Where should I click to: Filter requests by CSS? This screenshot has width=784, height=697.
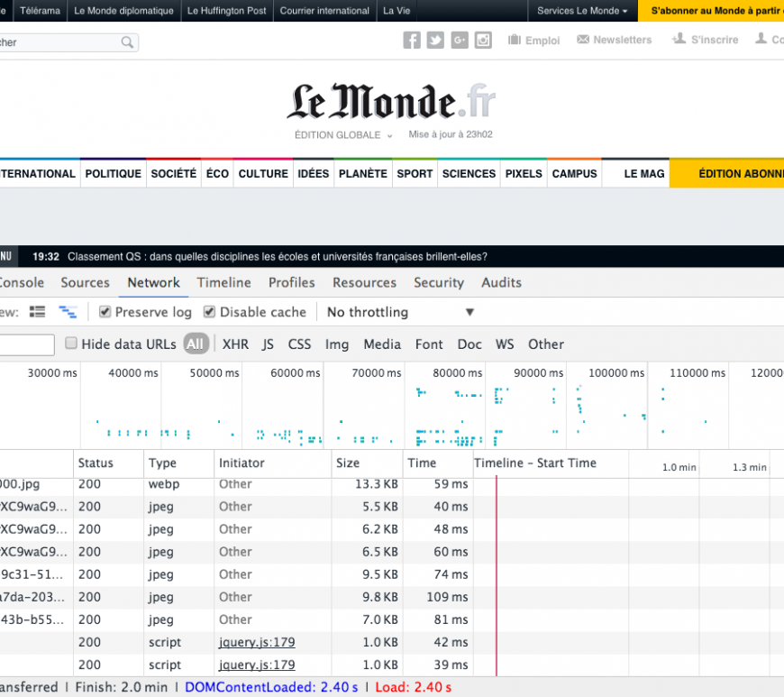click(x=299, y=344)
